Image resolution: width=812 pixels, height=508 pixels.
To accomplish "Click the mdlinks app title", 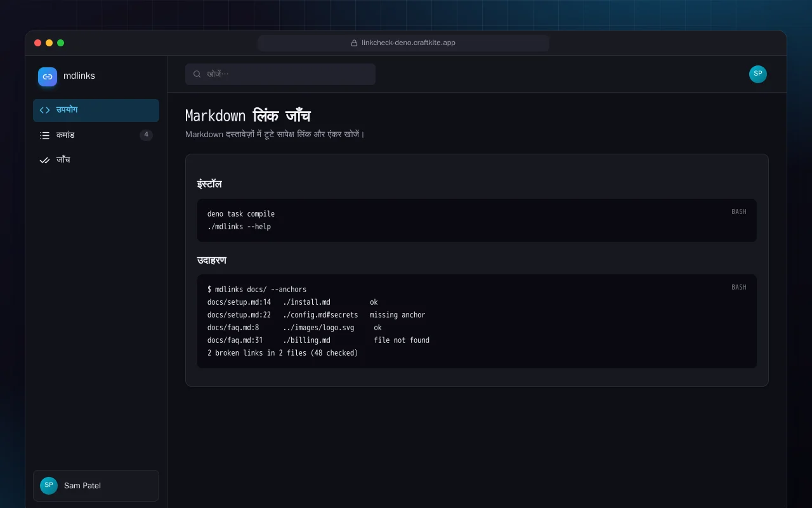I will [x=79, y=76].
